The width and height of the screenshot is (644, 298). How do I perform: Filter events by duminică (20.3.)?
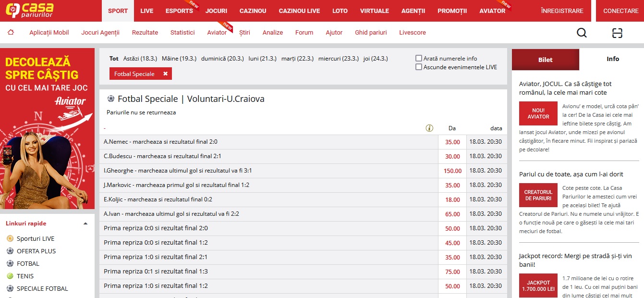click(x=222, y=59)
